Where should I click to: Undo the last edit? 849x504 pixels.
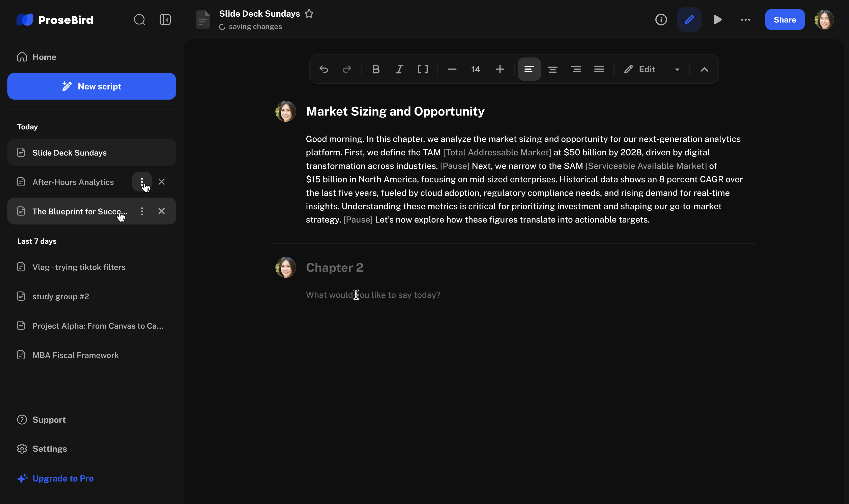point(324,69)
